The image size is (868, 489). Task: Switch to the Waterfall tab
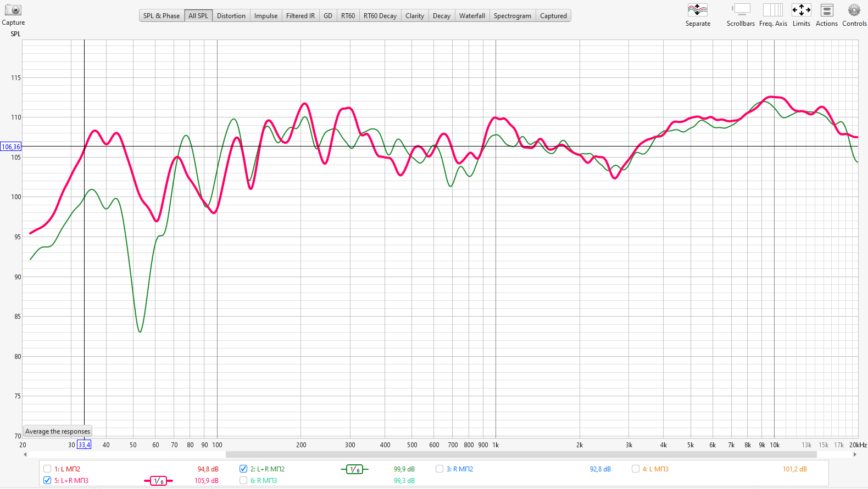point(472,16)
